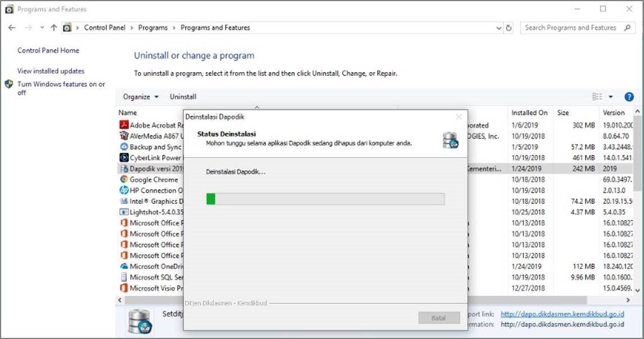
Task: Click the Adobe Acrobat program icon
Action: pyautogui.click(x=124, y=124)
